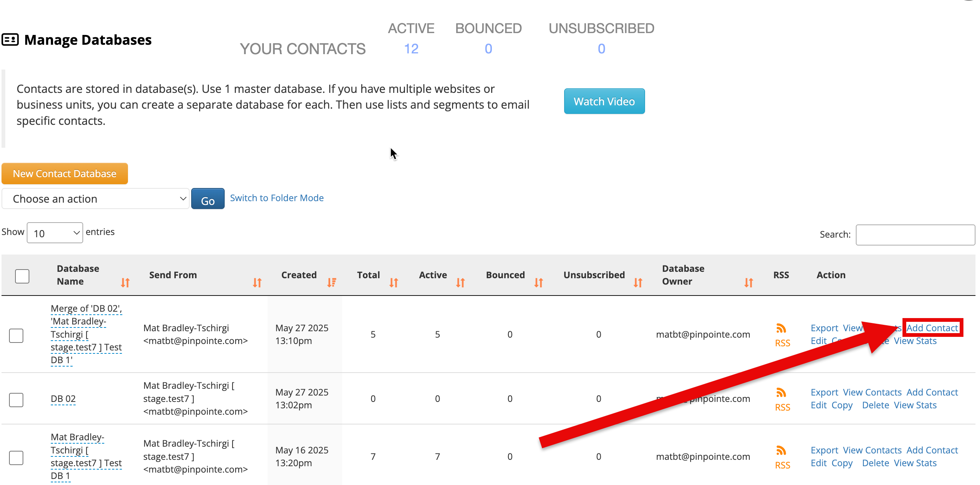The height and width of the screenshot is (485, 980).
Task: Click the Watch Video button
Action: tap(604, 101)
